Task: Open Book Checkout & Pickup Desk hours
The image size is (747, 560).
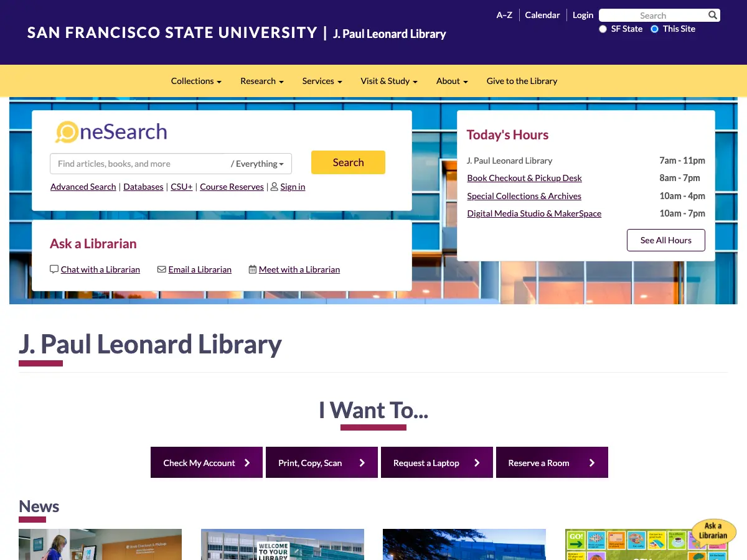Action: [x=524, y=178]
